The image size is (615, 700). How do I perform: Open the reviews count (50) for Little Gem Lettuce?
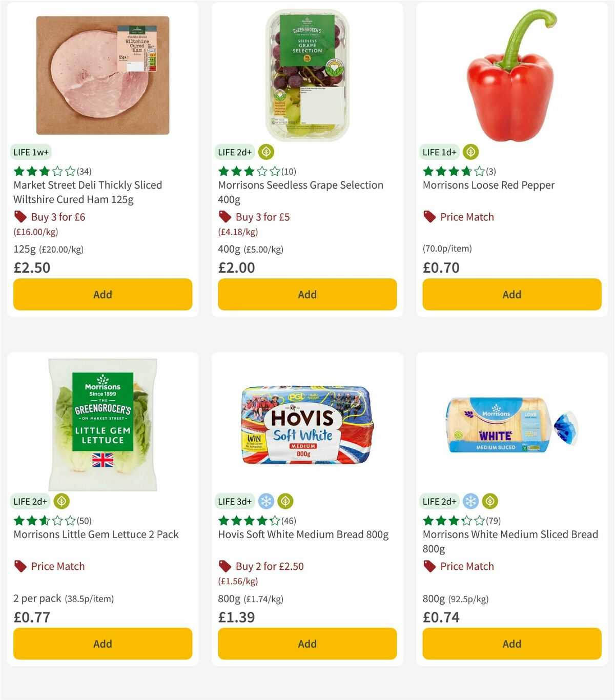point(85,521)
